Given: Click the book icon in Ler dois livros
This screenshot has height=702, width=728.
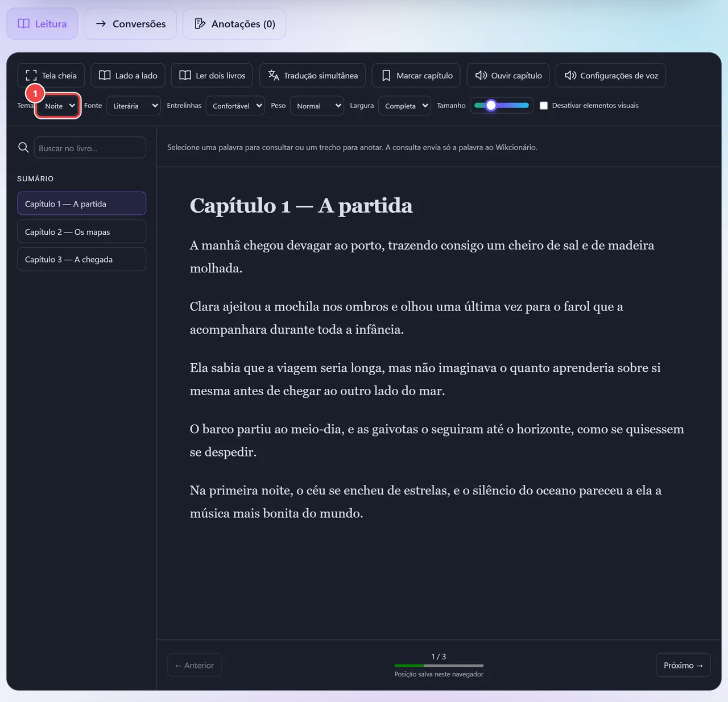Looking at the screenshot, I should tap(185, 75).
